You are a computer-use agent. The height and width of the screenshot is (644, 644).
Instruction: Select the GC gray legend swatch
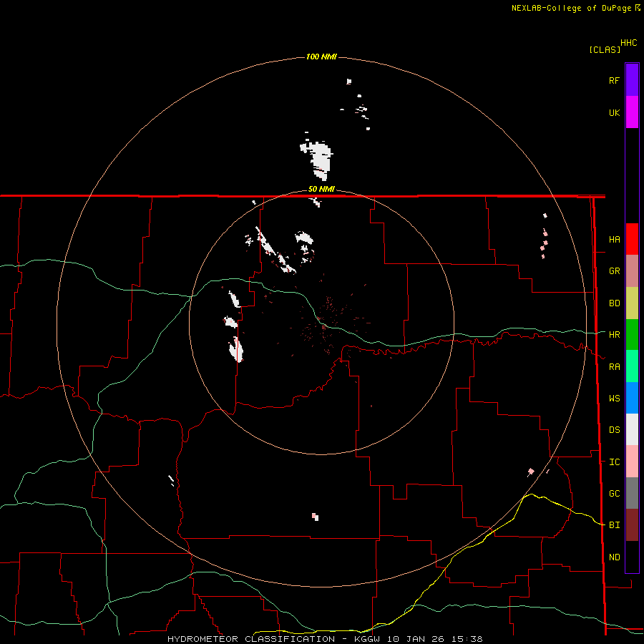click(x=632, y=493)
